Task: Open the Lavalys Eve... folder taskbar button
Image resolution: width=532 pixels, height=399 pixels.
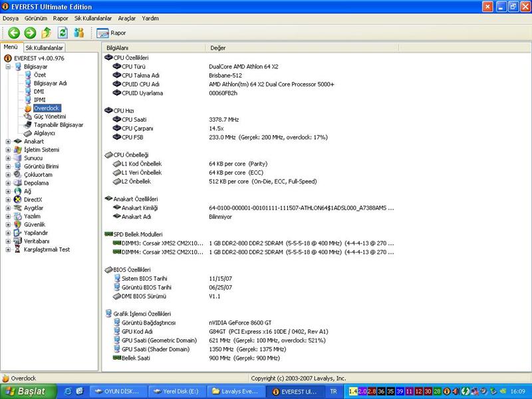Action: pos(235,391)
